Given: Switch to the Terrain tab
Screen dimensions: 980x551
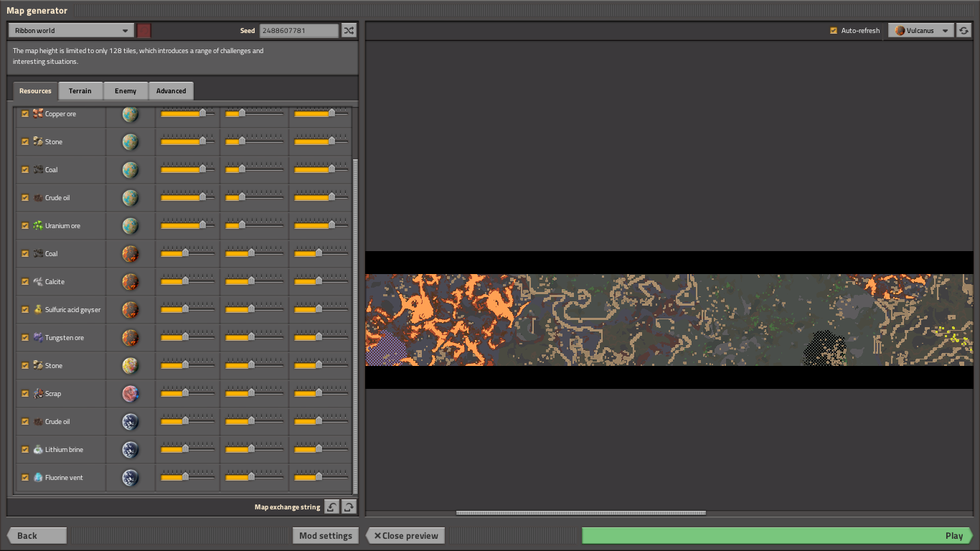Looking at the screenshot, I should (80, 91).
